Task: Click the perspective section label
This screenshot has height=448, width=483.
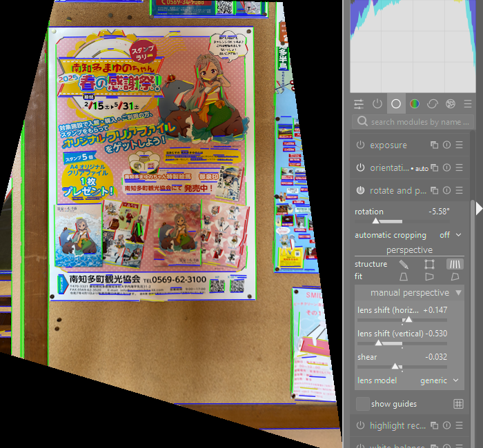Action: pyautogui.click(x=409, y=250)
